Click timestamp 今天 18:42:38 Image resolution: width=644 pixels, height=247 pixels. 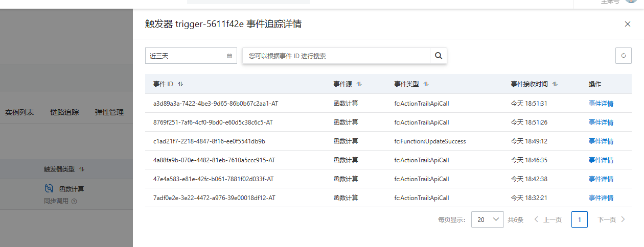click(529, 179)
